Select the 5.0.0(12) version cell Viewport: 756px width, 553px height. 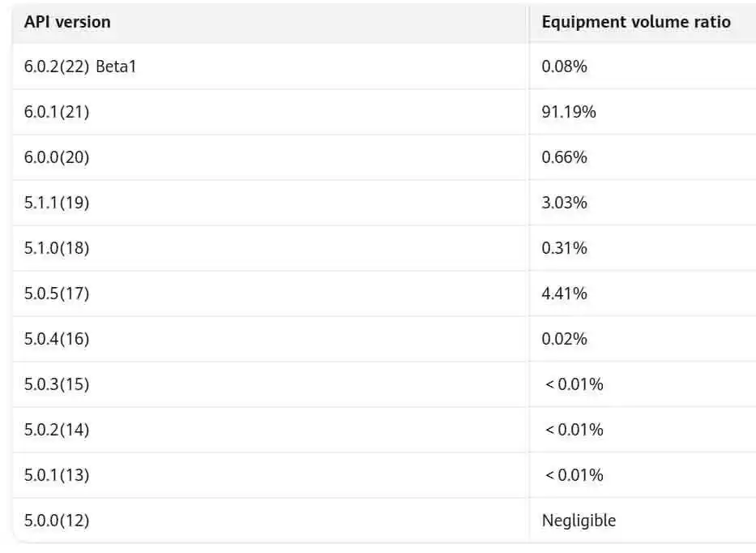[x=57, y=521]
